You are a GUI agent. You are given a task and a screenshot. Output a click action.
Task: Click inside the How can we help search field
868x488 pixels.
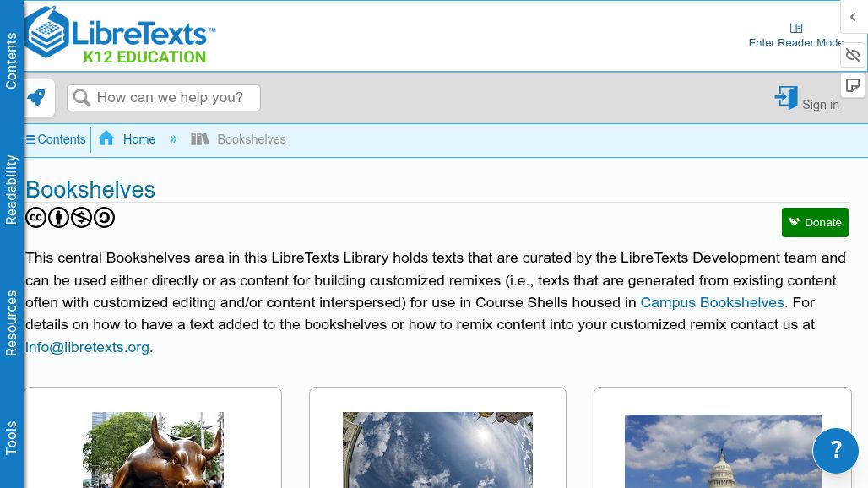click(x=169, y=97)
